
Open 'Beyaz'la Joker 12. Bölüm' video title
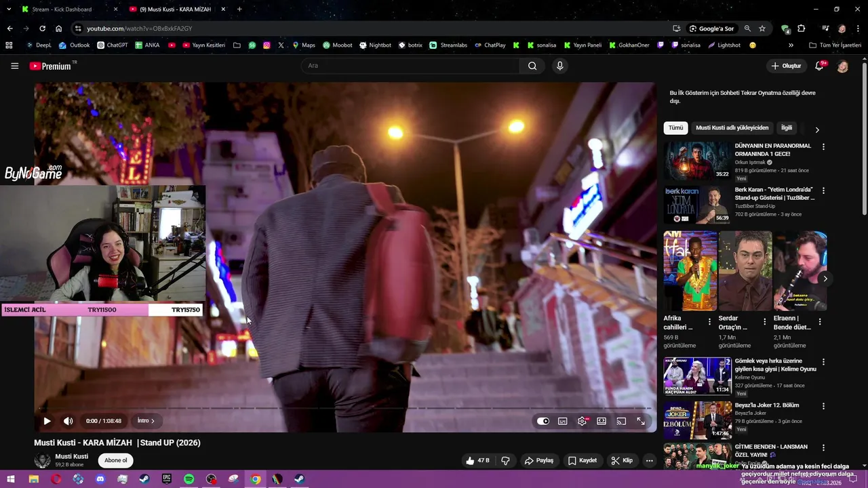point(767,405)
